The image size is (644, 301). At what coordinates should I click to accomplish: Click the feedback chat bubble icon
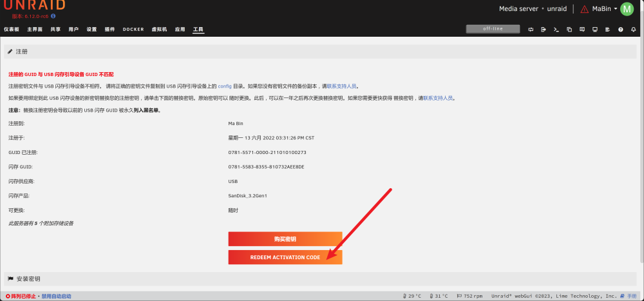(x=582, y=30)
